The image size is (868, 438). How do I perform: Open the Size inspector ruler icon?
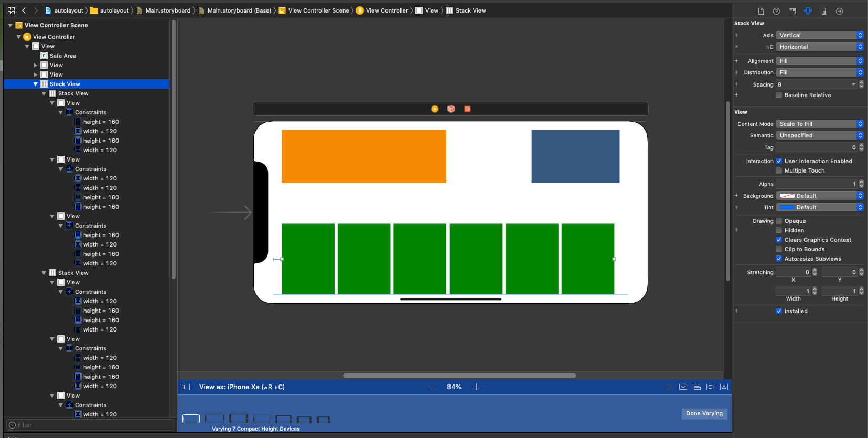[823, 11]
